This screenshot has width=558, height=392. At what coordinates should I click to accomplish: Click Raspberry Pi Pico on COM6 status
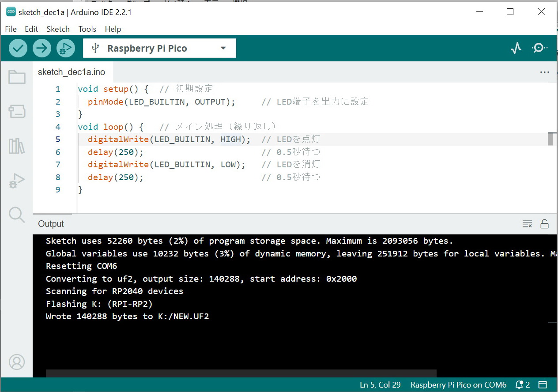[458, 385]
